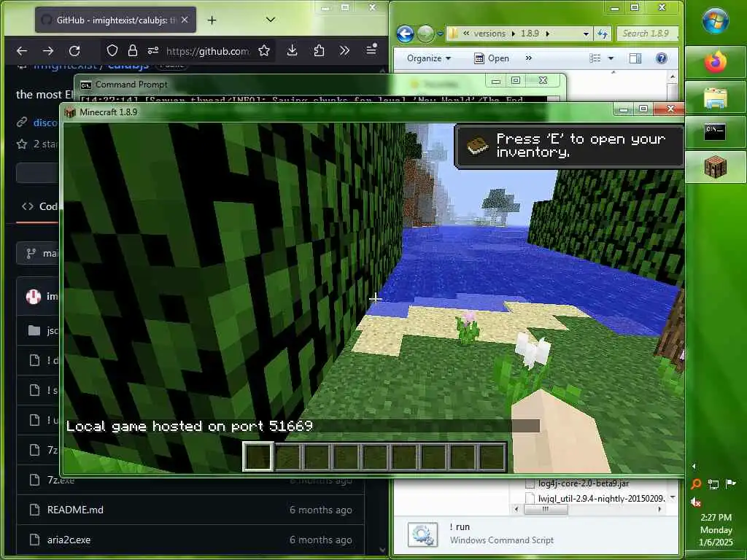Refresh the Explorer folder view

tap(603, 34)
